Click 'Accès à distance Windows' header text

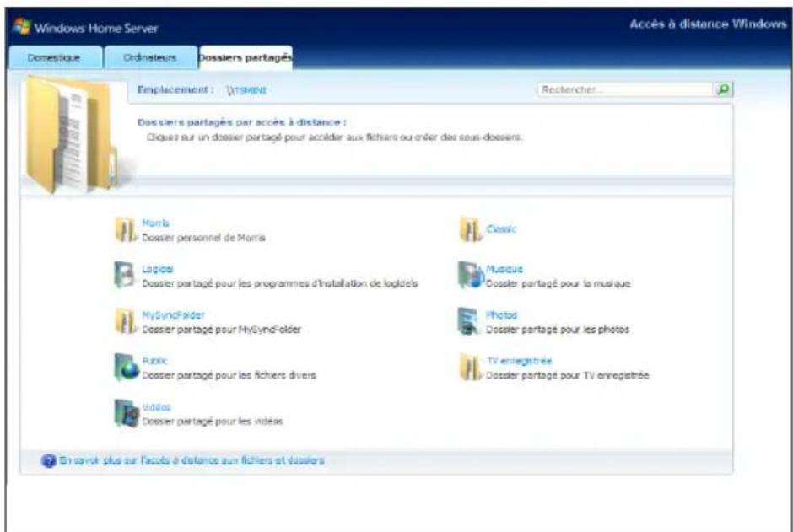coord(708,24)
